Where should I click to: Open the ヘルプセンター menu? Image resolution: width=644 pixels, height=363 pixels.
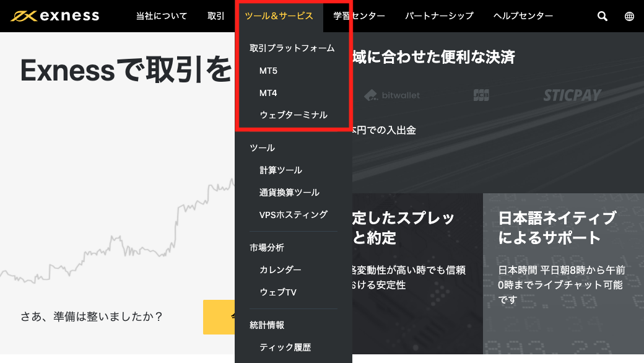tap(523, 16)
